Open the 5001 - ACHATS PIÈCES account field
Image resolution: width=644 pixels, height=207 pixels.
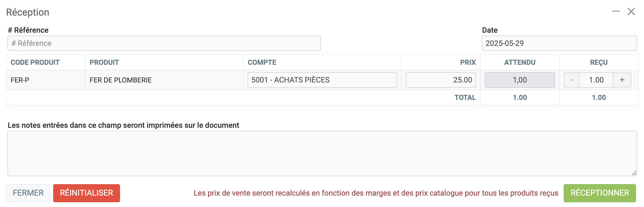click(322, 80)
